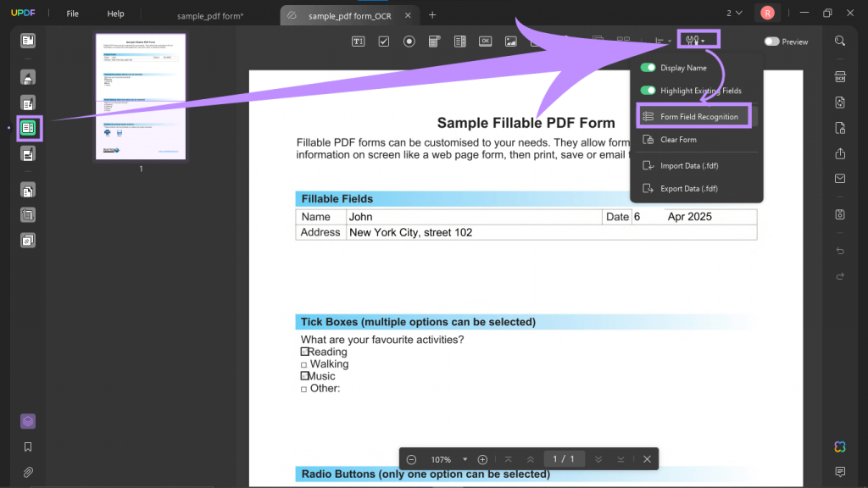The width and height of the screenshot is (868, 488).
Task: Select the page 1 thumbnail
Action: click(141, 97)
